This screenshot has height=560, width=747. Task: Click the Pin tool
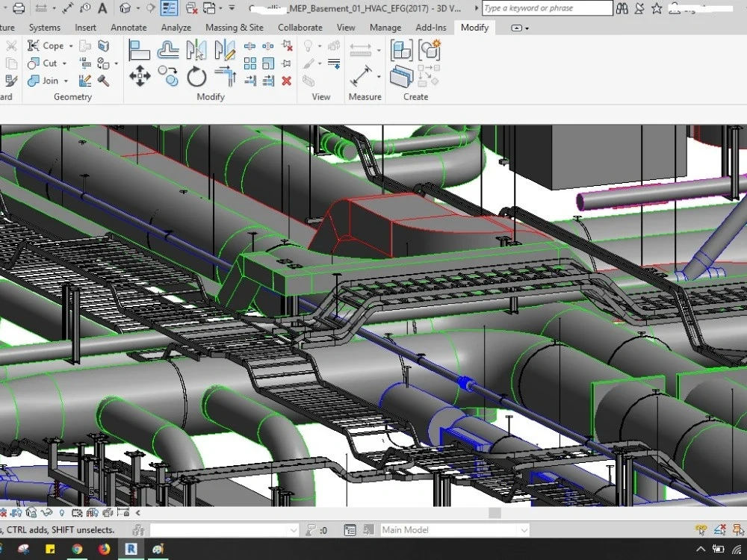coord(286,63)
